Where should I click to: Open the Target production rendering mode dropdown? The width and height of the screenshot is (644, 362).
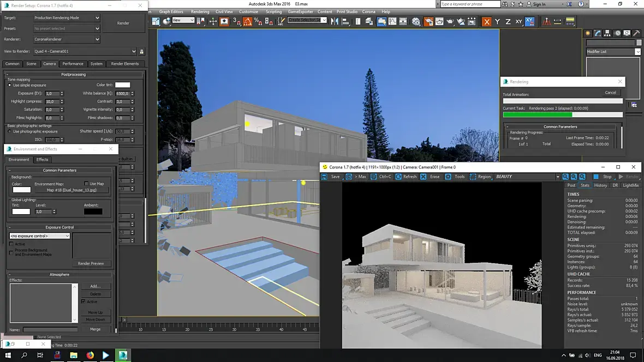pos(67,18)
